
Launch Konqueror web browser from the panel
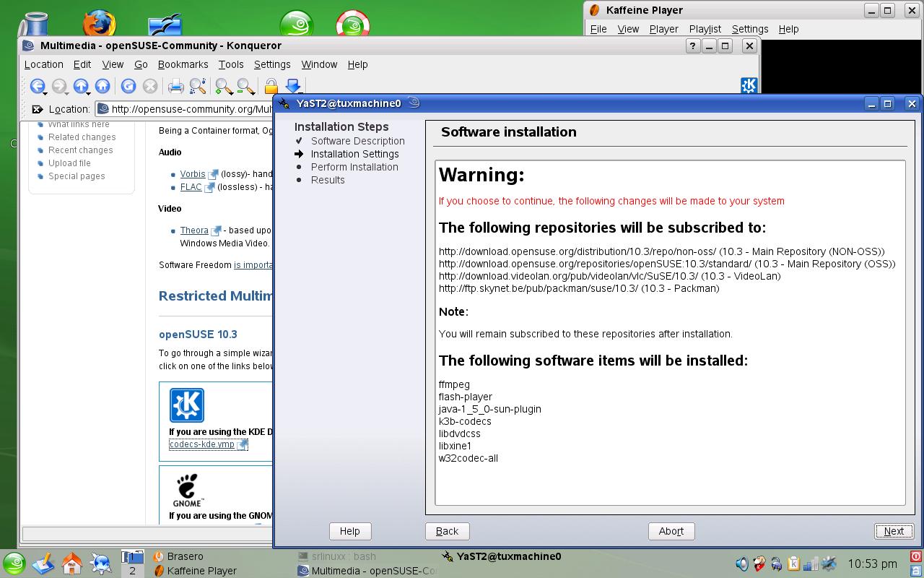click(x=100, y=563)
